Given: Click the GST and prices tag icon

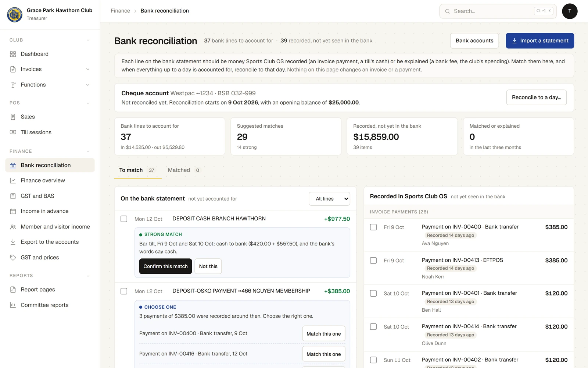Looking at the screenshot, I should click(x=13, y=257).
